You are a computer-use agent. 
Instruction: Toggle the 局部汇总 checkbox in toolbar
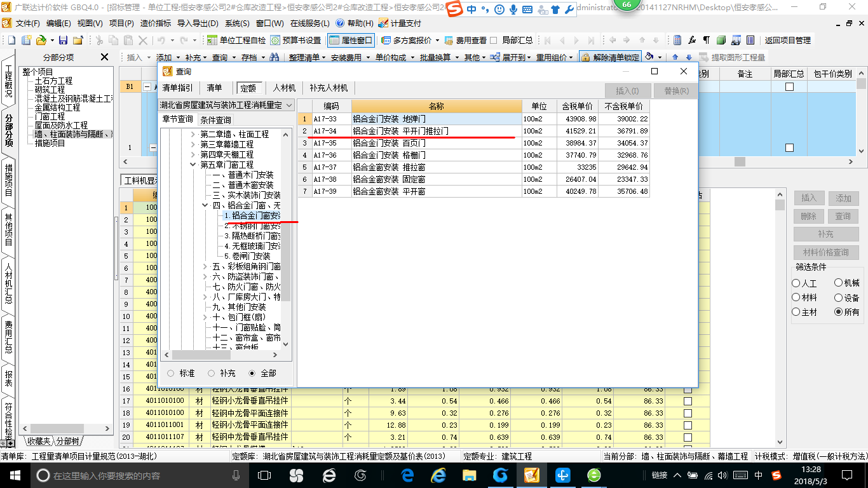point(494,40)
